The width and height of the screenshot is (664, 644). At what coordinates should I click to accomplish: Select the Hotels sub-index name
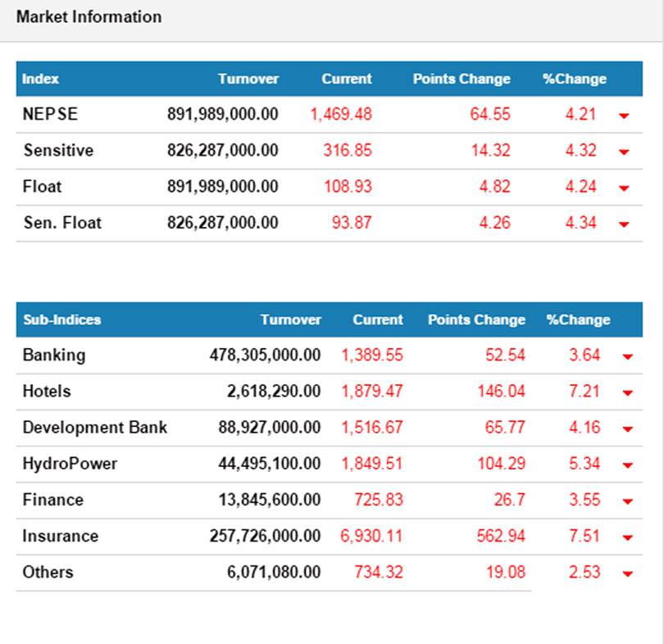tap(47, 391)
